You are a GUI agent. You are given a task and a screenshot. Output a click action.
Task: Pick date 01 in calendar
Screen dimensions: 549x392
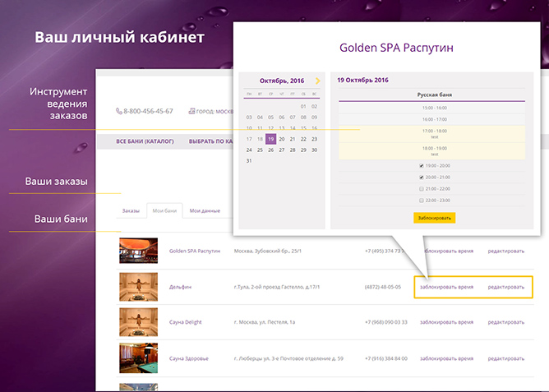[303, 106]
